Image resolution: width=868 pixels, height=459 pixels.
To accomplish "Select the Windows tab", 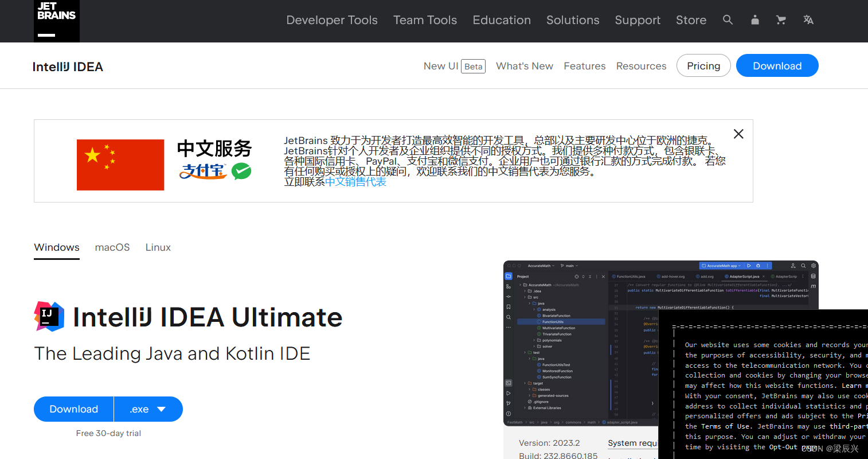I will point(57,247).
